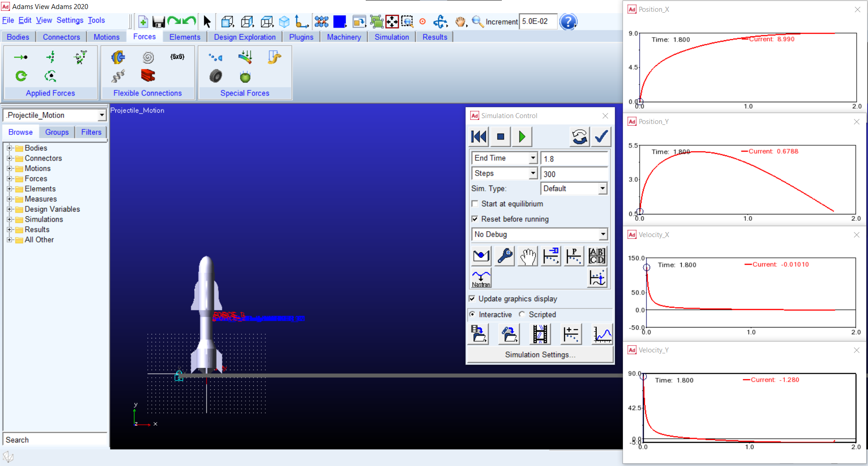Start simulation with green play button
The height and width of the screenshot is (466, 868).
[522, 137]
